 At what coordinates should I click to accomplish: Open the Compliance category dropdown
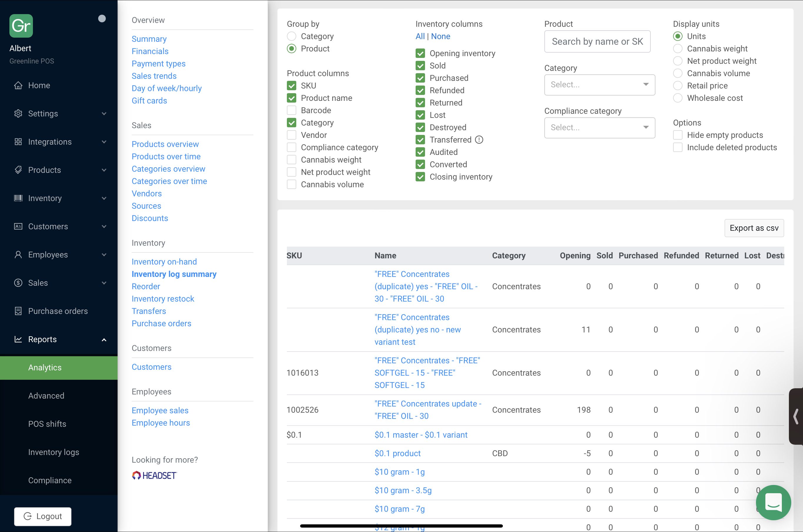[599, 128]
